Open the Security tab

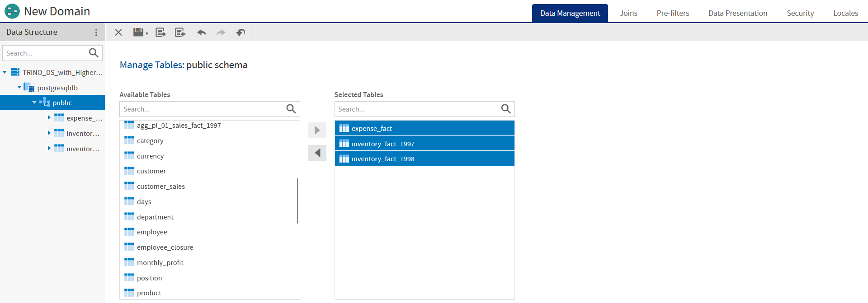tap(800, 13)
